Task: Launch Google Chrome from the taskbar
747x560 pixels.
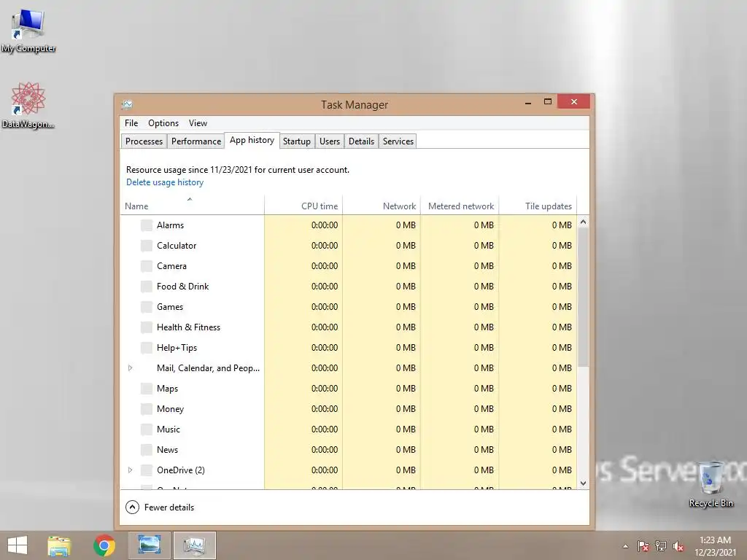Action: coord(104,545)
